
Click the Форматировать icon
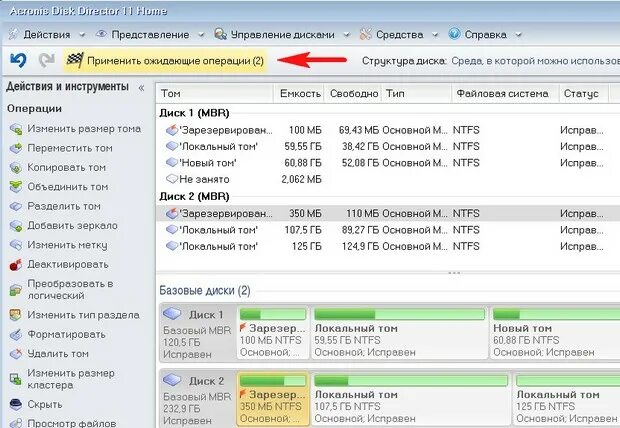click(x=16, y=335)
